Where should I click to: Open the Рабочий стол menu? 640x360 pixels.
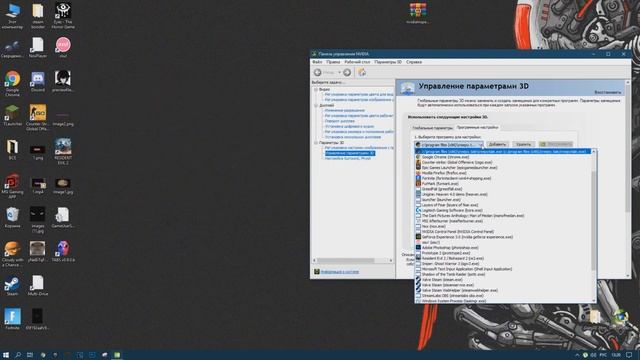[357, 62]
